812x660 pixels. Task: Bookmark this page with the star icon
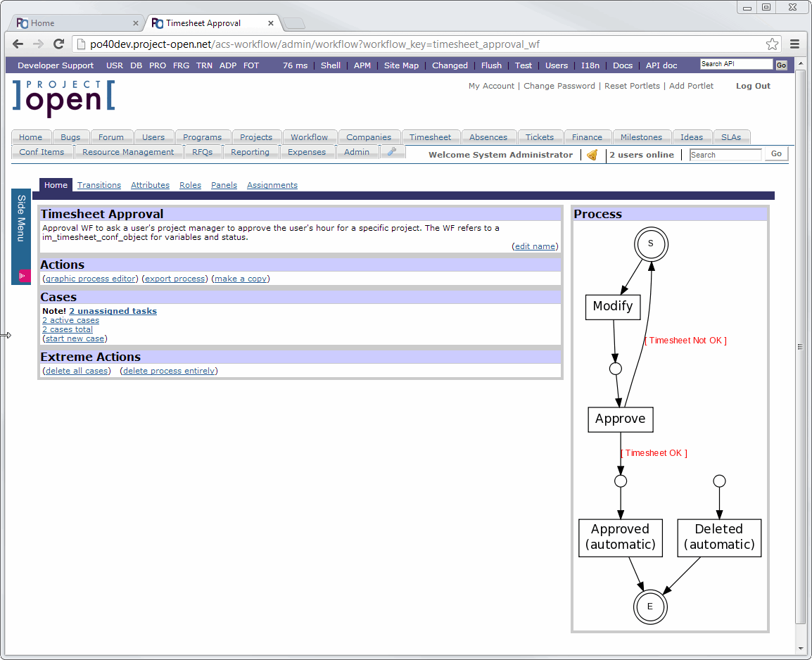[x=772, y=44]
